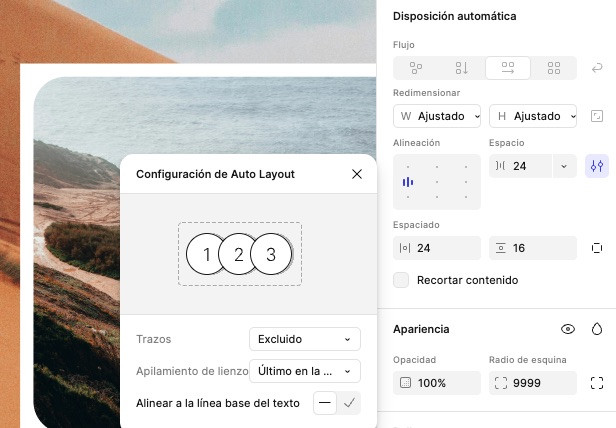Viewport: 616px width, 428px height.
Task: Enable the Recortar contenido checkbox
Action: [401, 280]
